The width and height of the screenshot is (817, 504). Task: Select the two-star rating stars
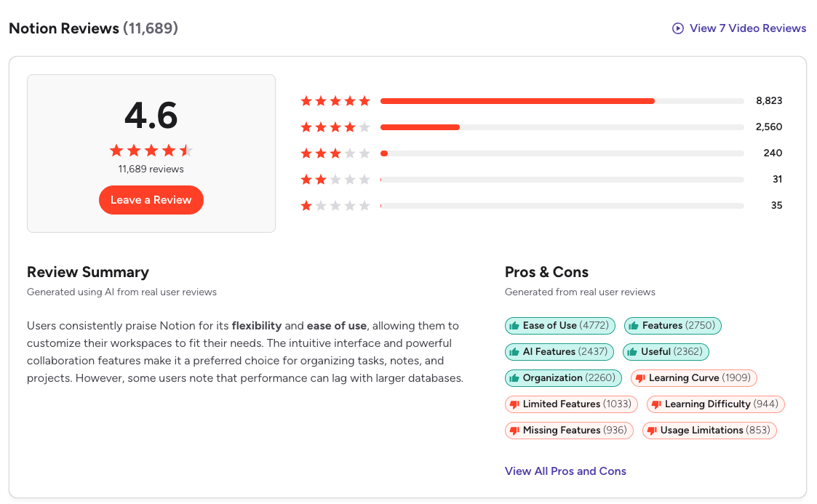(x=335, y=180)
